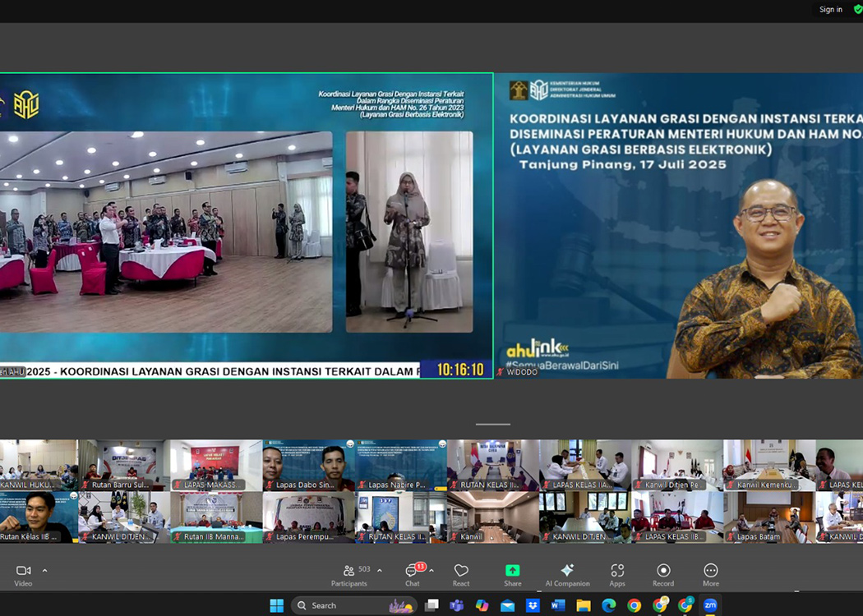Image resolution: width=863 pixels, height=616 pixels.
Task: Open the Windows Start menu
Action: tap(276, 605)
